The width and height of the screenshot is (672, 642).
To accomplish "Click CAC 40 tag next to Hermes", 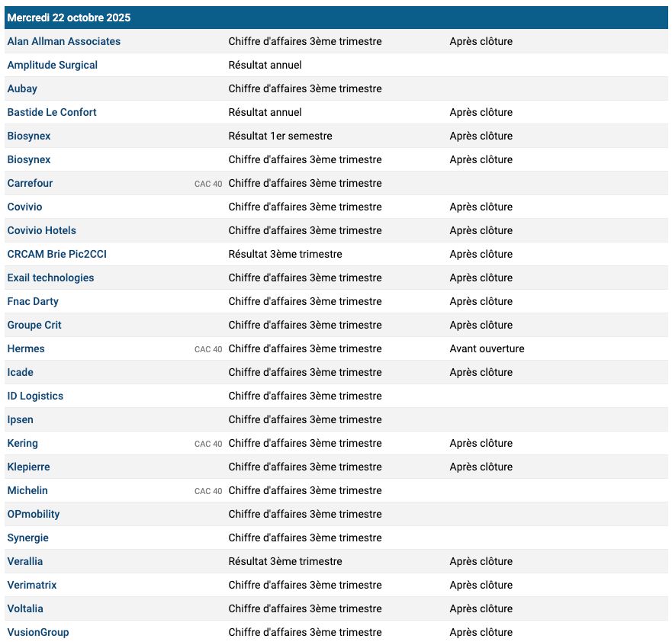I will [208, 349].
